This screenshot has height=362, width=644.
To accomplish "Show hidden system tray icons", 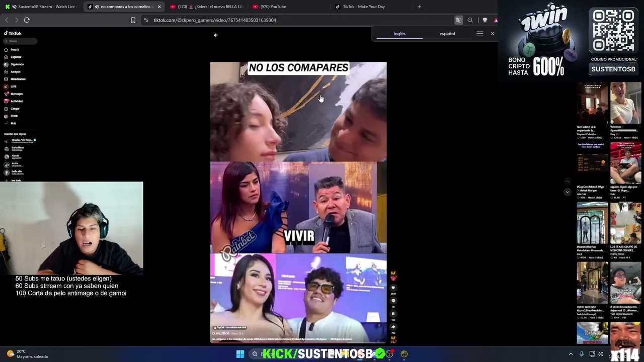I will [571, 354].
